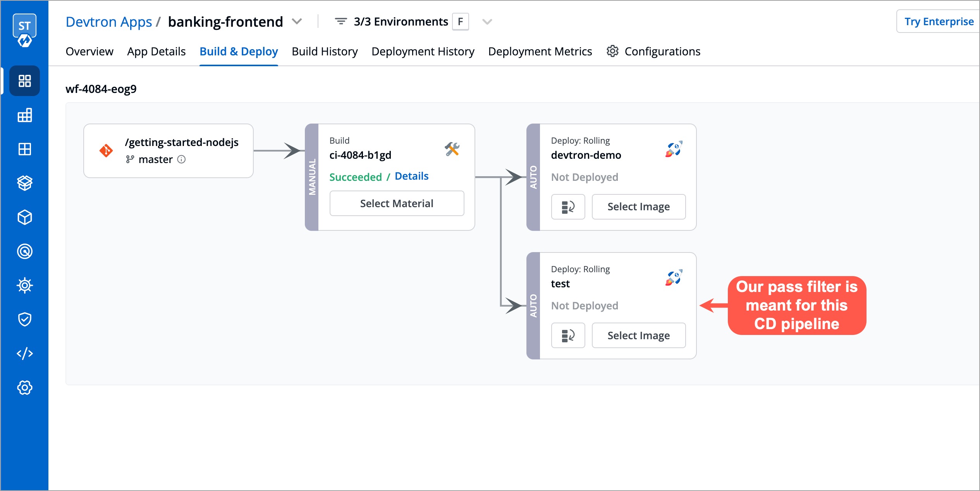
Task: Click Not Deployed status under devtron-demo
Action: click(x=585, y=177)
